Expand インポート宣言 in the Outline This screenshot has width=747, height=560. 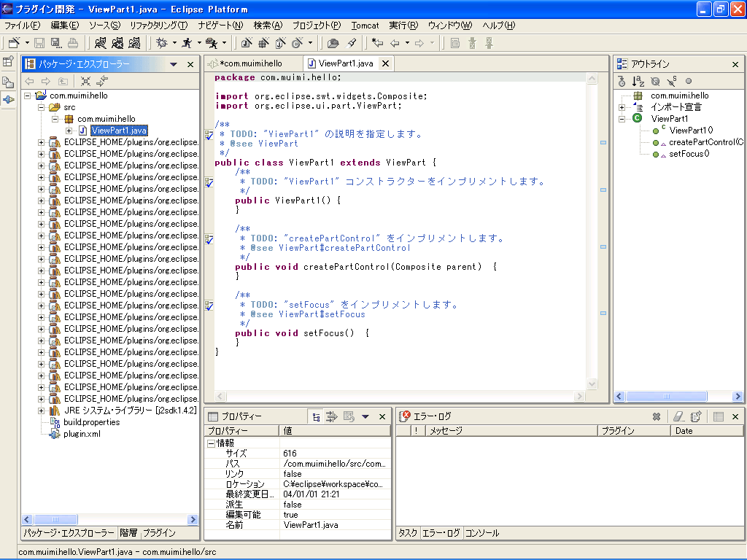[x=622, y=108]
